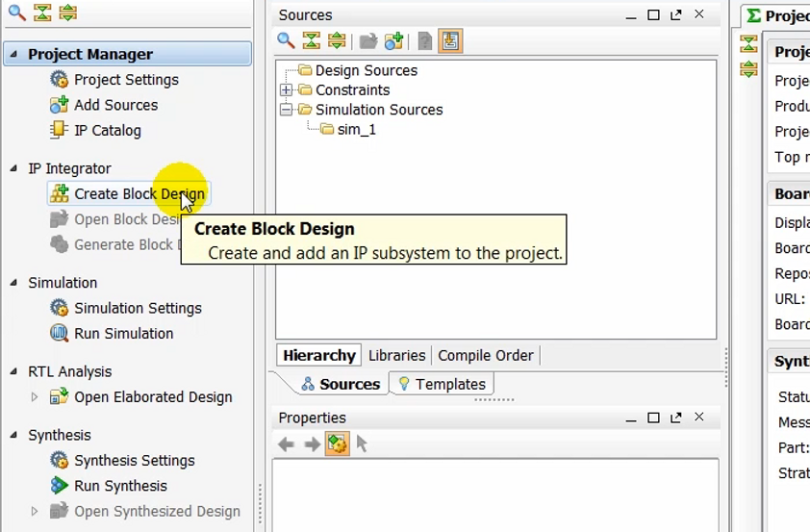
Task: Open the Templates tab
Action: [x=442, y=384]
